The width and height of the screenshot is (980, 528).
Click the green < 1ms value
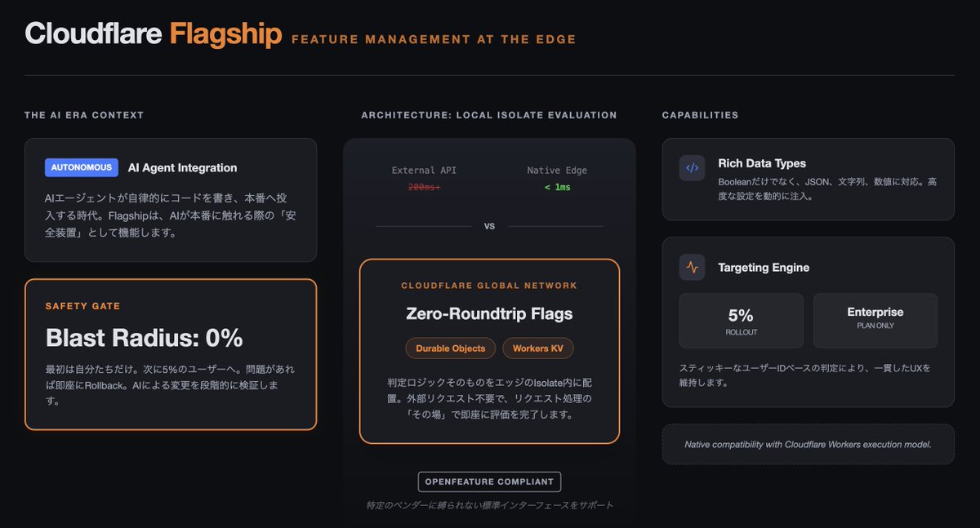pos(557,187)
